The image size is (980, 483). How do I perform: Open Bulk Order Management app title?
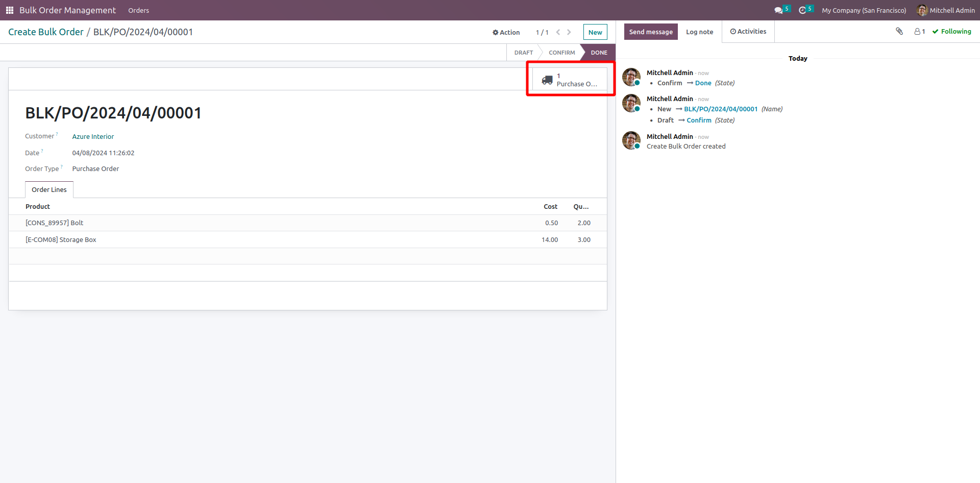pyautogui.click(x=67, y=10)
